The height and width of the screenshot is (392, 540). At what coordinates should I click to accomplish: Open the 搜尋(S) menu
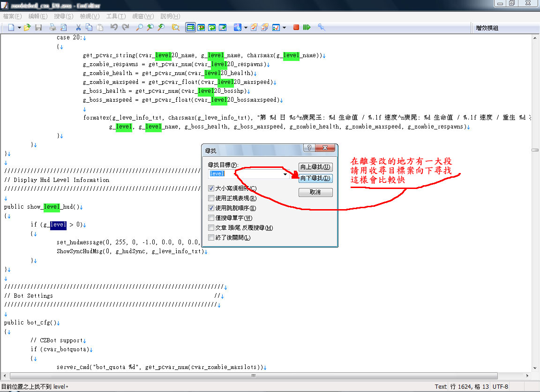[64, 16]
